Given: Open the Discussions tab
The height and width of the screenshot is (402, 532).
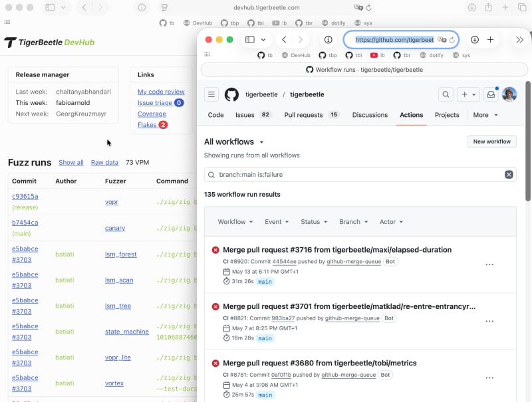Looking at the screenshot, I should click(x=370, y=115).
